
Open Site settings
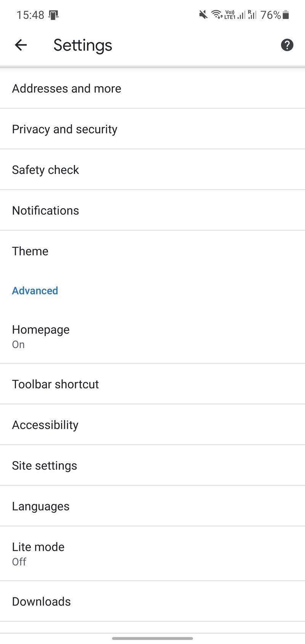click(152, 465)
